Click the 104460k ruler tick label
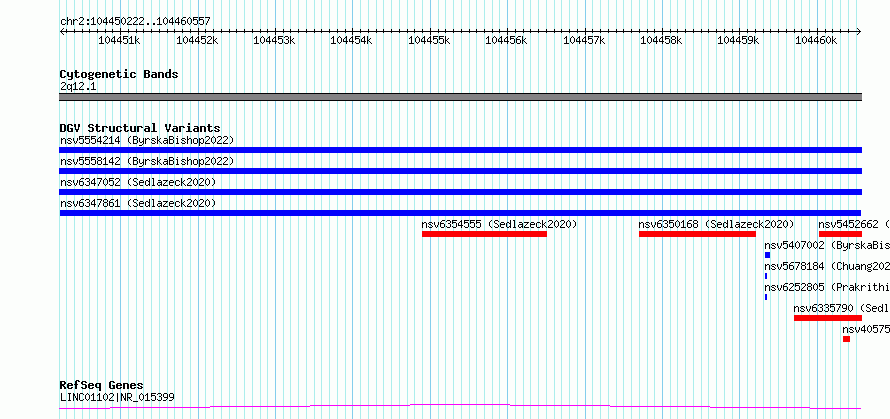Image resolution: width=890 pixels, height=419 pixels. (x=816, y=40)
